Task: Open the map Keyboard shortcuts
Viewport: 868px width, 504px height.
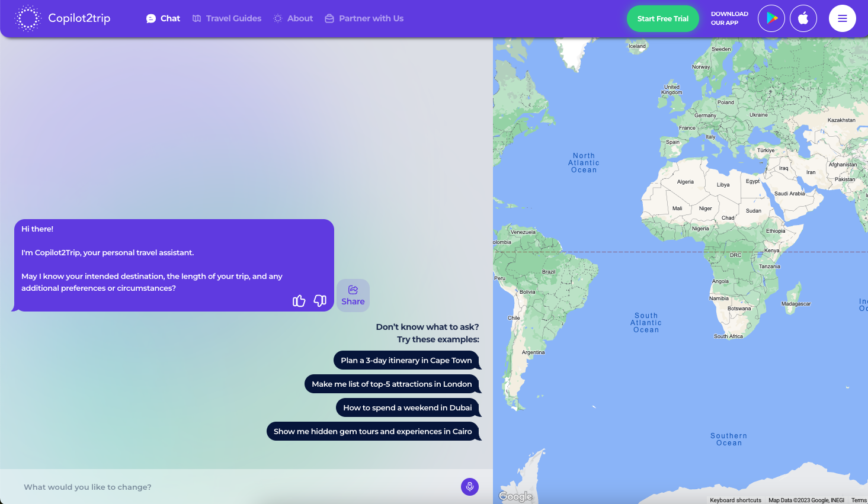Action: coord(735,500)
